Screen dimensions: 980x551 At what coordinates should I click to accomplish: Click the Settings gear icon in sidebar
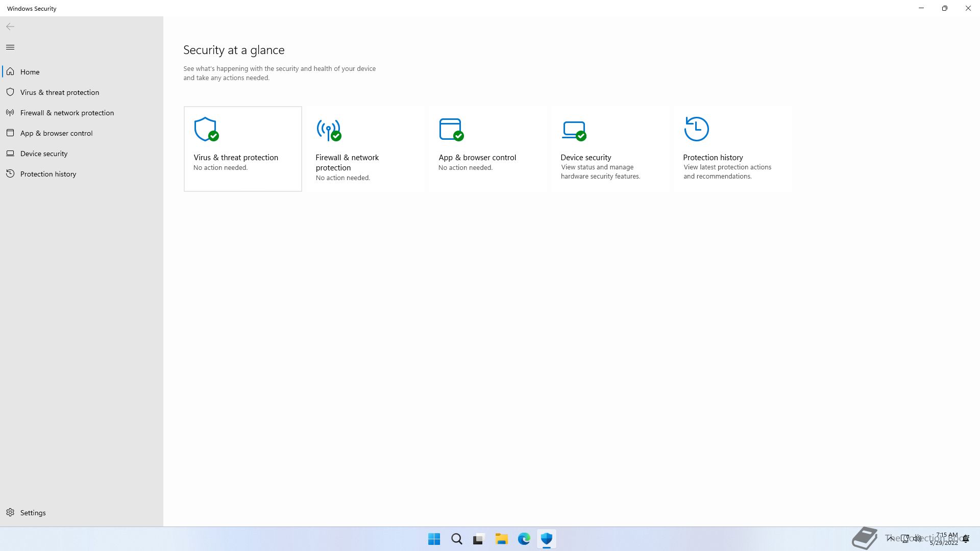(x=10, y=512)
